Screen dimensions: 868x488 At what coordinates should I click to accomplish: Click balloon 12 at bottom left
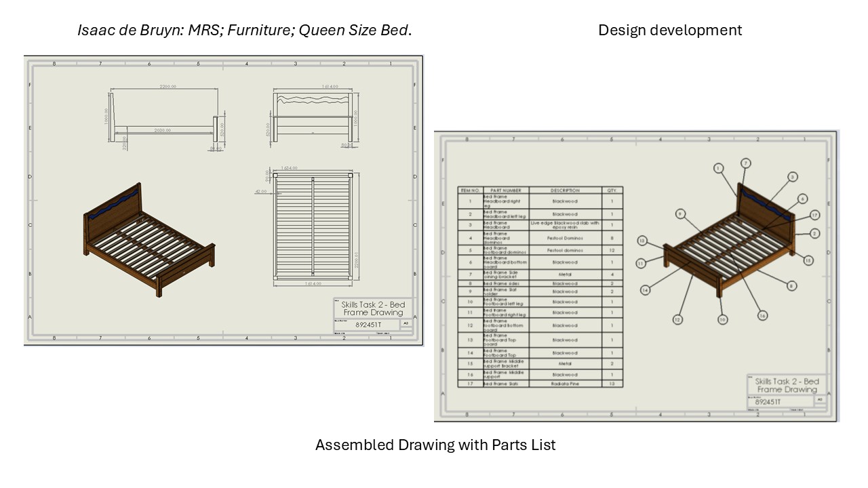tap(677, 319)
